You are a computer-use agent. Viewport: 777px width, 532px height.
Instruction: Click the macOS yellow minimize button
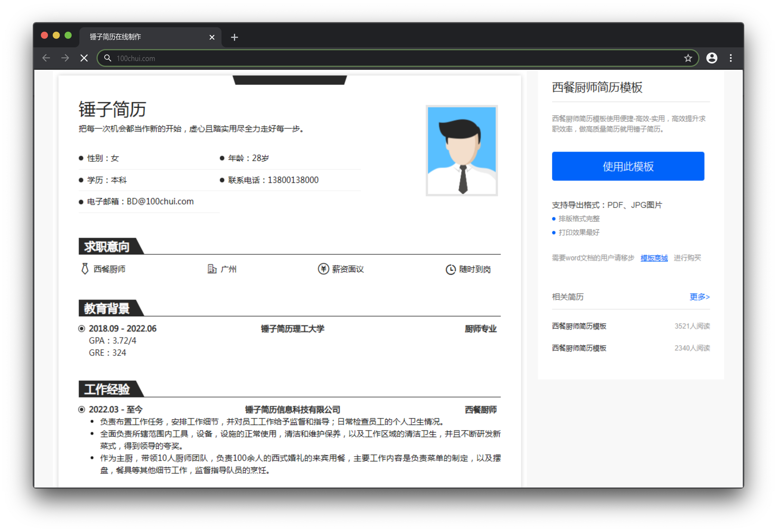point(56,36)
